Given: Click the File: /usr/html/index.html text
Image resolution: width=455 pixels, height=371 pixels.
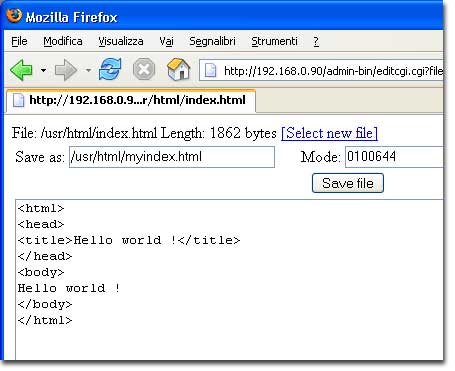Looking at the screenshot, I should [x=84, y=133].
